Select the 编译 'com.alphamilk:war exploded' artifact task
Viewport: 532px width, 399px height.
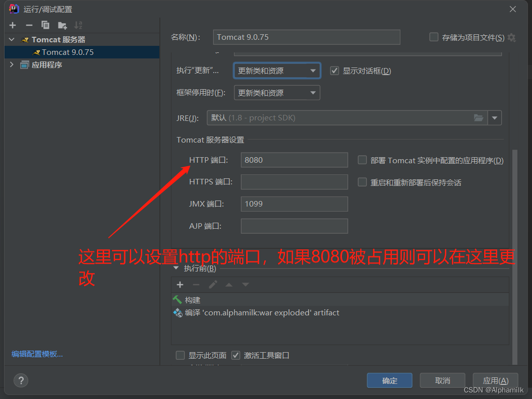tap(340, 312)
